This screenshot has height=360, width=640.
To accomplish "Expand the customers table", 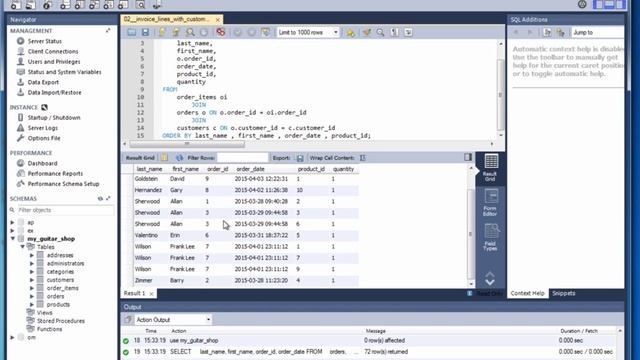I will coord(32,280).
